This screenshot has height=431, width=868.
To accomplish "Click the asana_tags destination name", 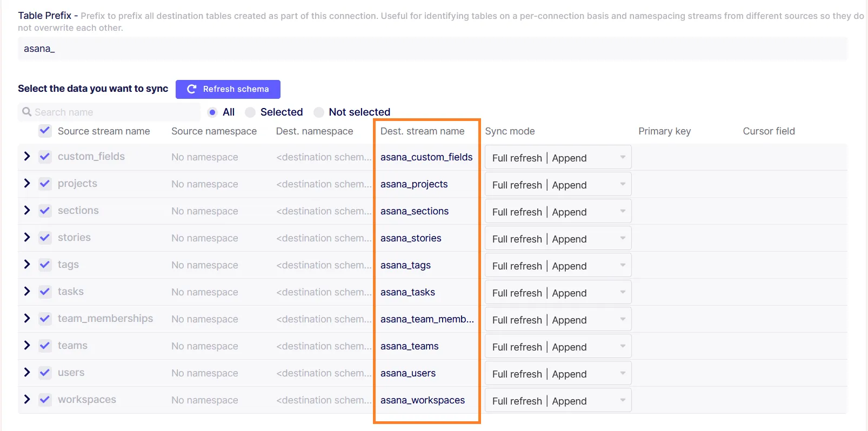I will (x=405, y=265).
